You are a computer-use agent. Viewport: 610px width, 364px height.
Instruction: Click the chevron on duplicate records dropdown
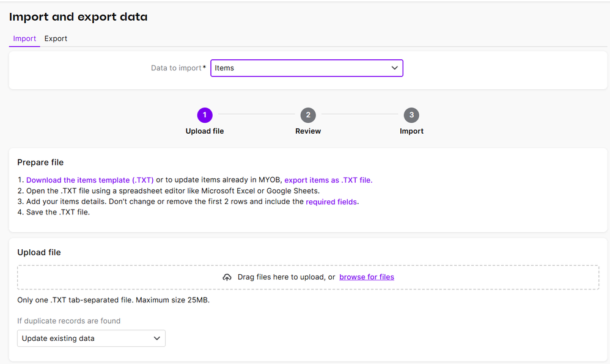(x=157, y=338)
